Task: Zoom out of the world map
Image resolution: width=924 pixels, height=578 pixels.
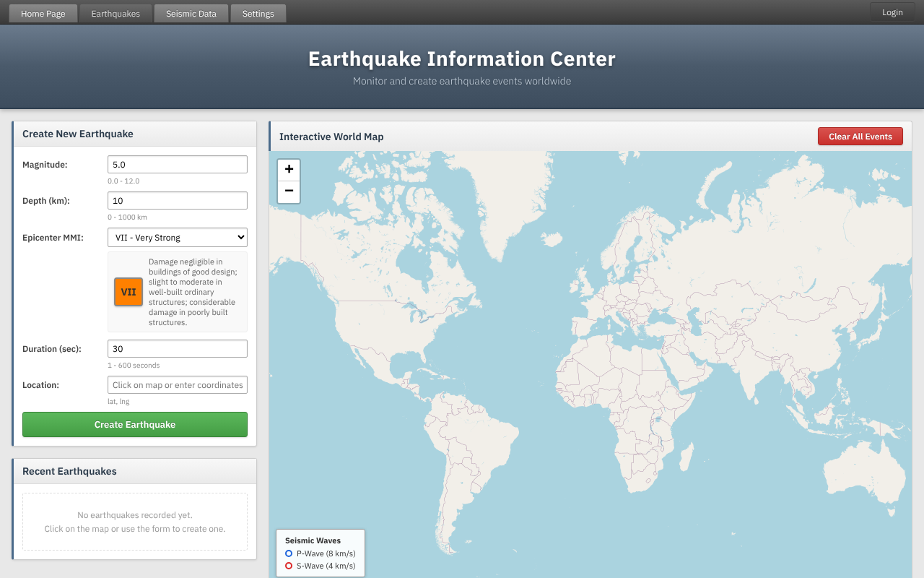Action: tap(289, 191)
